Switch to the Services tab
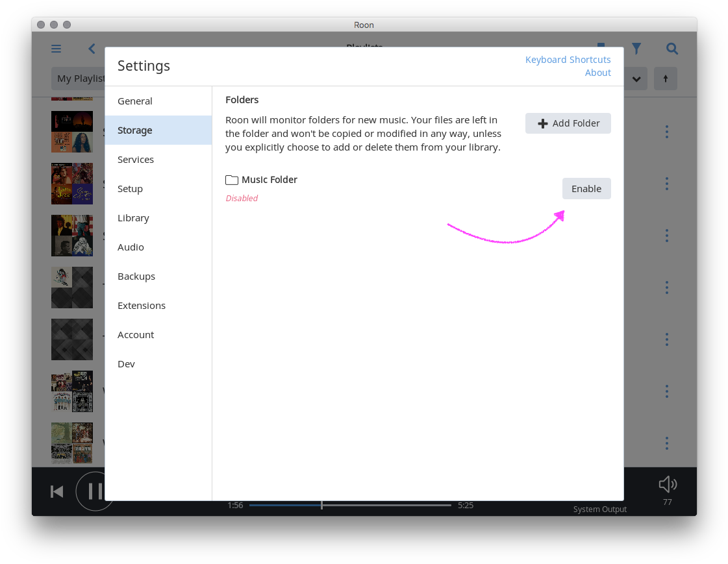The image size is (728, 564). coord(158,160)
